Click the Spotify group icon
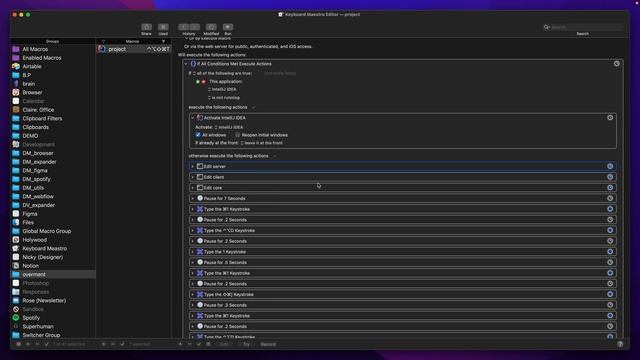 pos(16,318)
